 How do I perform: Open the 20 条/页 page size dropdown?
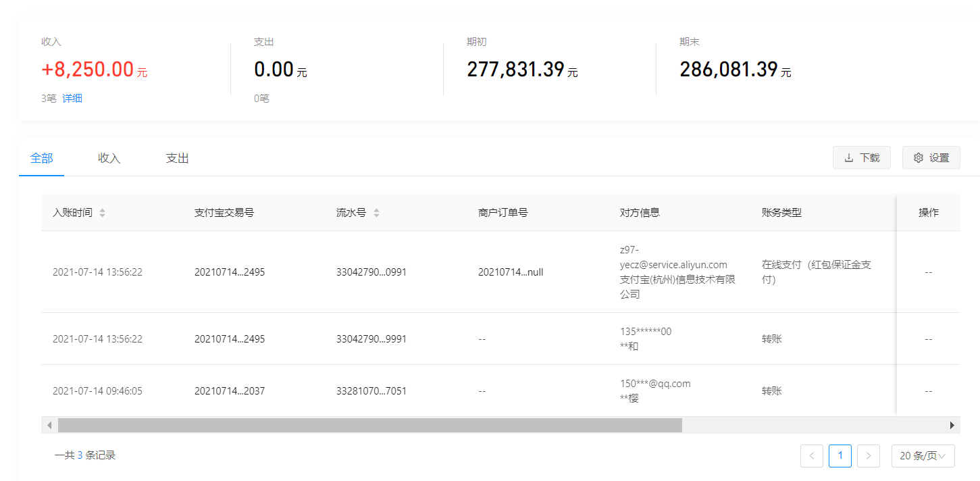point(923,455)
